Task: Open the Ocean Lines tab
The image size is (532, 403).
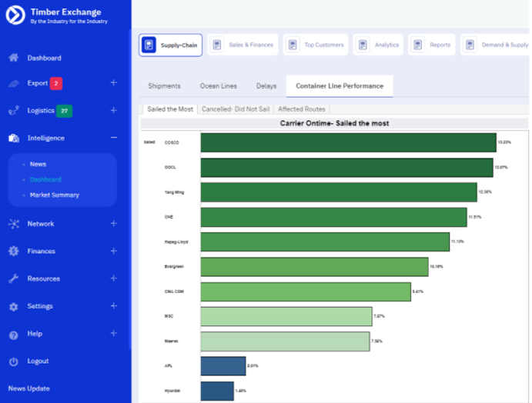Action: click(219, 86)
